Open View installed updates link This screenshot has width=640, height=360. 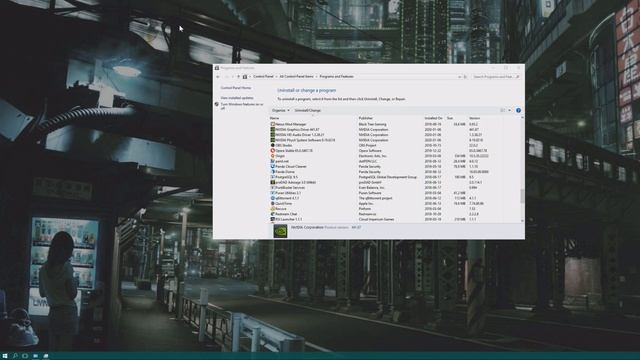click(x=237, y=98)
